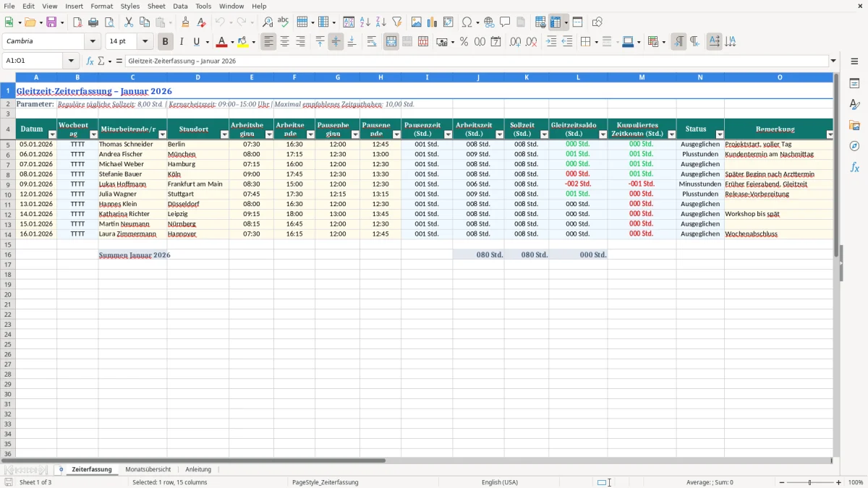The width and height of the screenshot is (868, 488).
Task: Click the English (USA) language status
Action: tap(500, 482)
